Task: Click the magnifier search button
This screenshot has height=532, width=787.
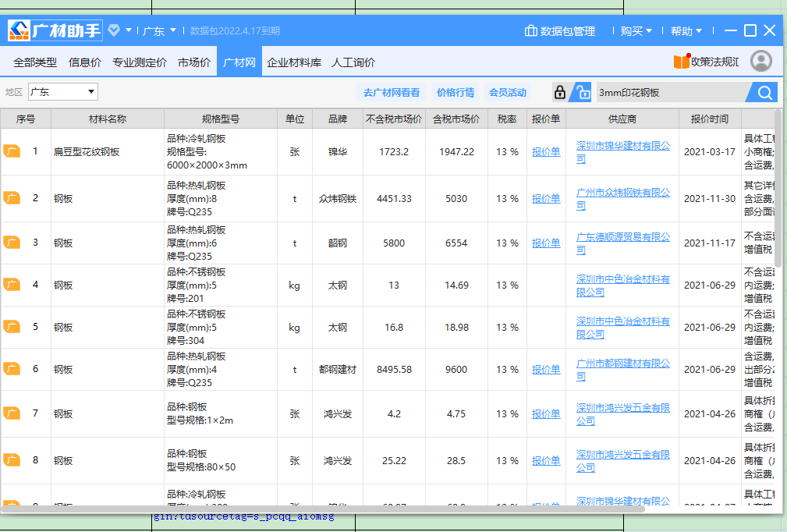Action: [764, 92]
